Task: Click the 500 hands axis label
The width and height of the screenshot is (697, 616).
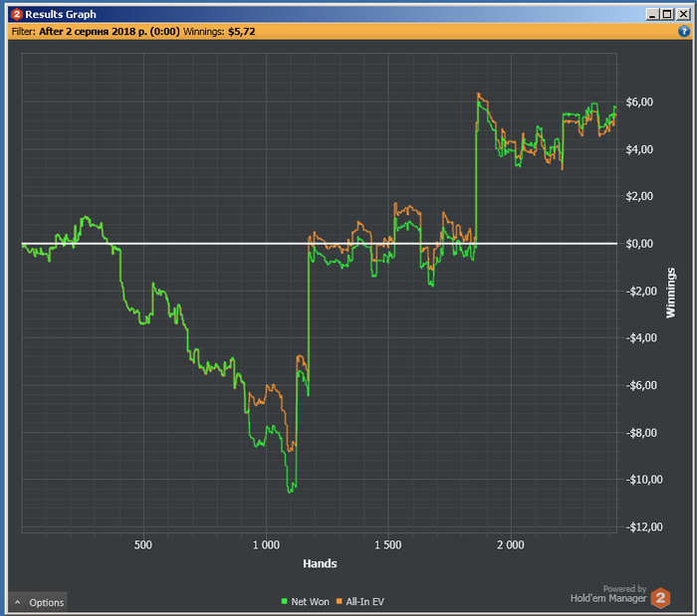Action: click(143, 545)
